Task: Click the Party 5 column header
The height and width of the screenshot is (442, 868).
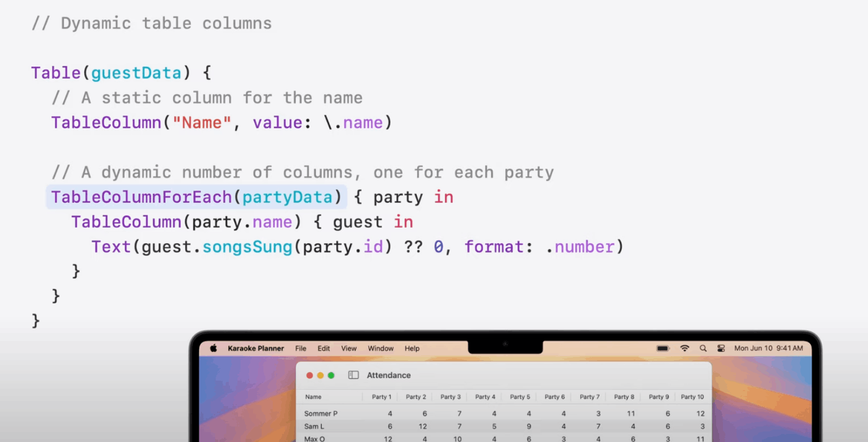Action: pos(520,397)
